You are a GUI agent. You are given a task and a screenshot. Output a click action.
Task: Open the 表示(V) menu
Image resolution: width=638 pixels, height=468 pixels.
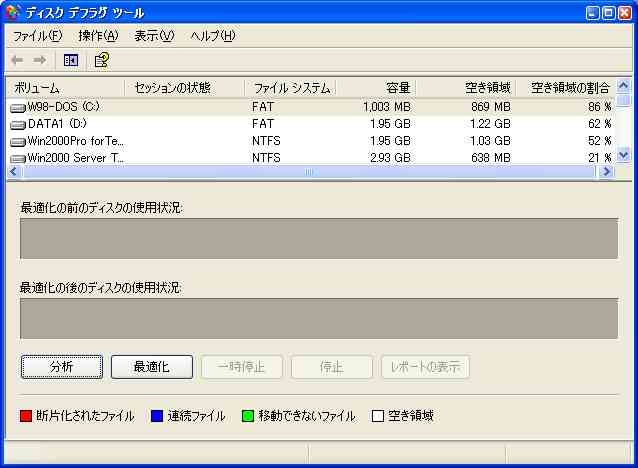(154, 36)
